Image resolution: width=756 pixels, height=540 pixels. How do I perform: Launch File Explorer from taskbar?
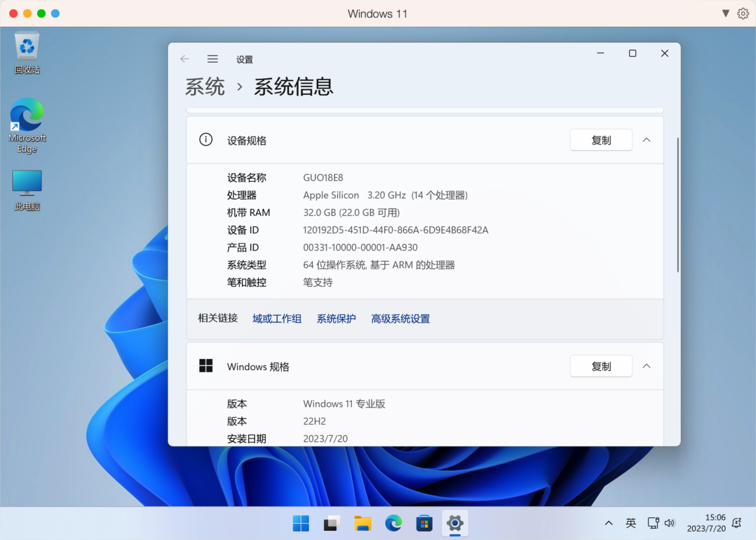pos(362,523)
